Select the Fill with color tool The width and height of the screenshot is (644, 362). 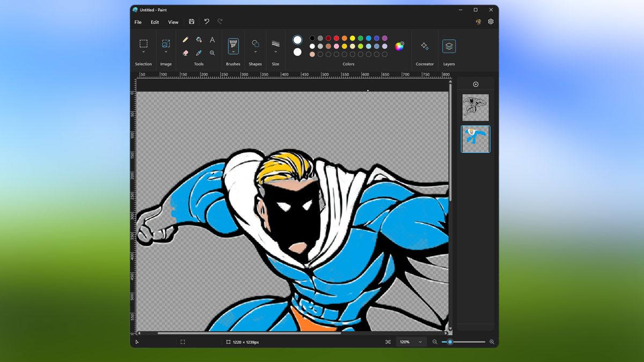tap(199, 40)
